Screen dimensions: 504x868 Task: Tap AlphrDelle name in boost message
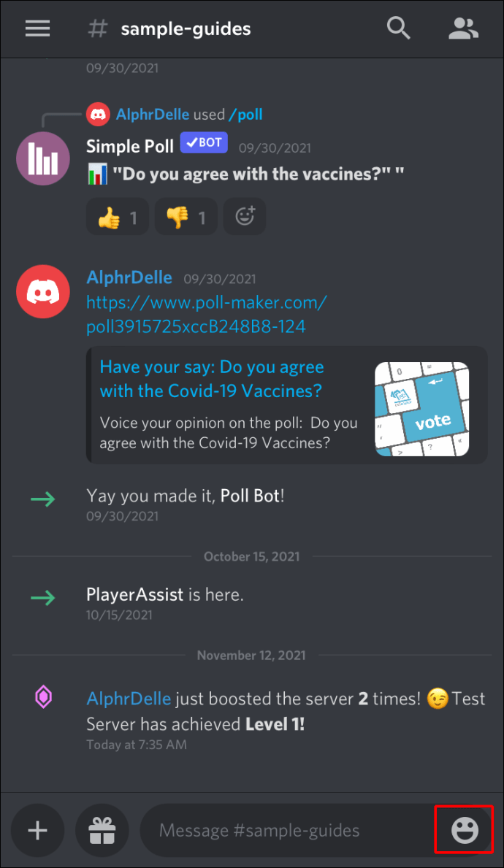pyautogui.click(x=129, y=699)
